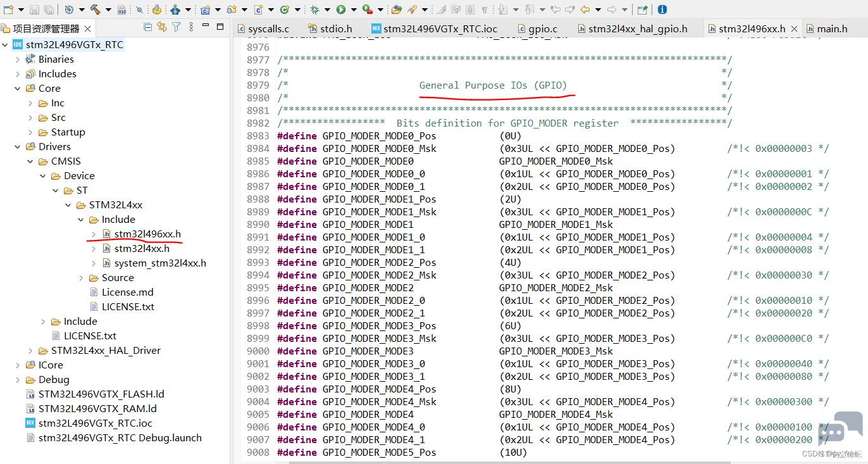Click the Collapse All icon in project explorer
The image size is (868, 464).
[148, 27]
